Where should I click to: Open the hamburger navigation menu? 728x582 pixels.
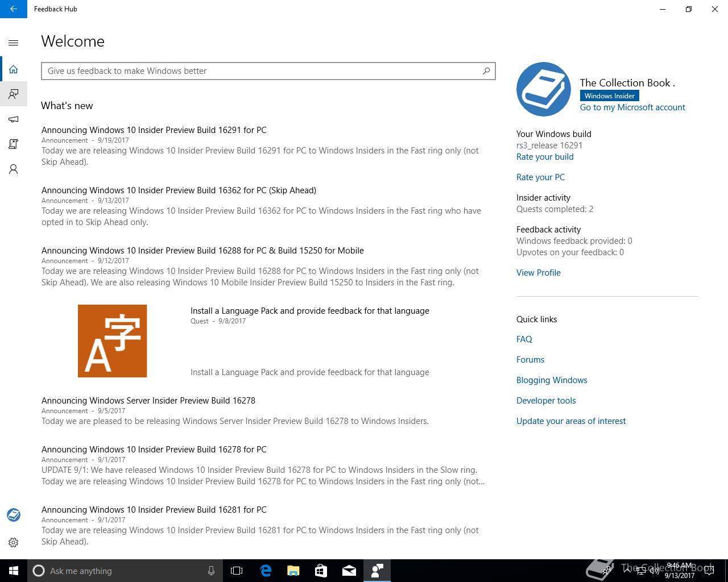coord(14,43)
